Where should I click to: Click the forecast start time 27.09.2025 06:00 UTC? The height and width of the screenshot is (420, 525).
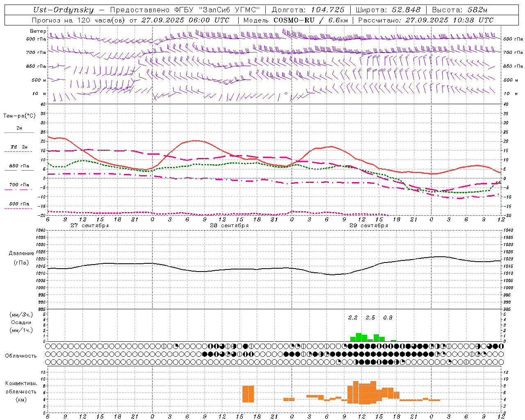click(185, 20)
